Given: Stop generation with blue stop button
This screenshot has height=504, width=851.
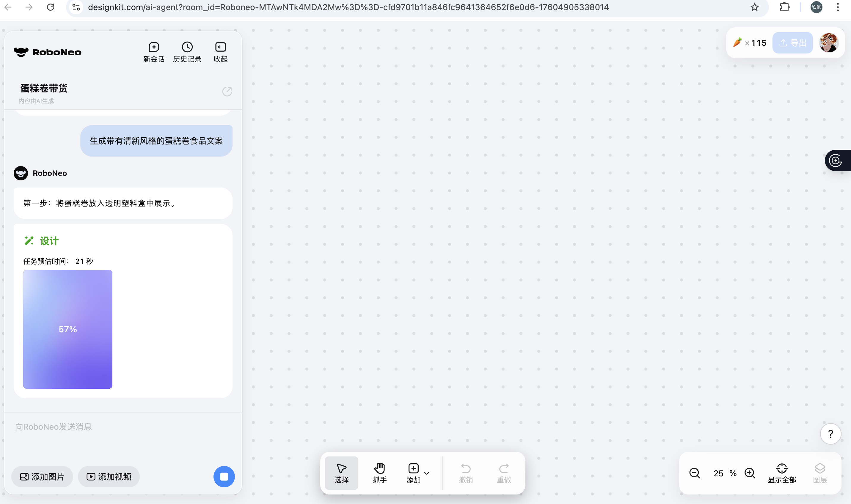Looking at the screenshot, I should (x=224, y=476).
